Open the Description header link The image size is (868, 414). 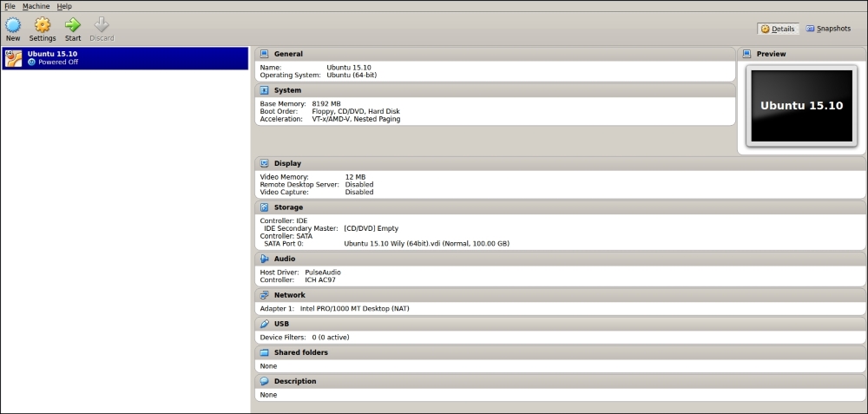coord(295,381)
